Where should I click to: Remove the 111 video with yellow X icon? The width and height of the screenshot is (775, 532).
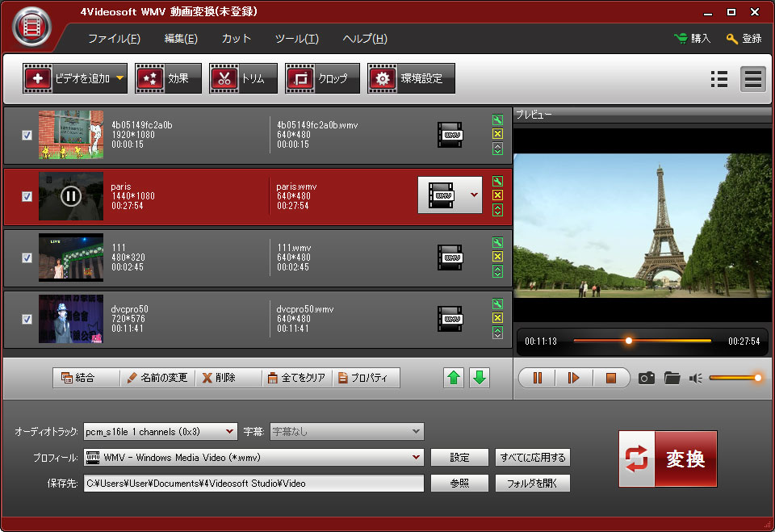coord(497,257)
